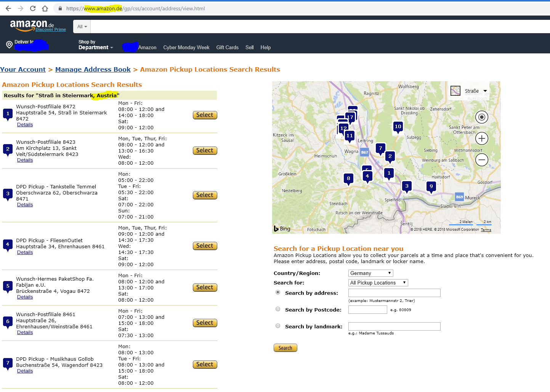Click the Search by address input field
This screenshot has width=550, height=392.
tap(394, 293)
